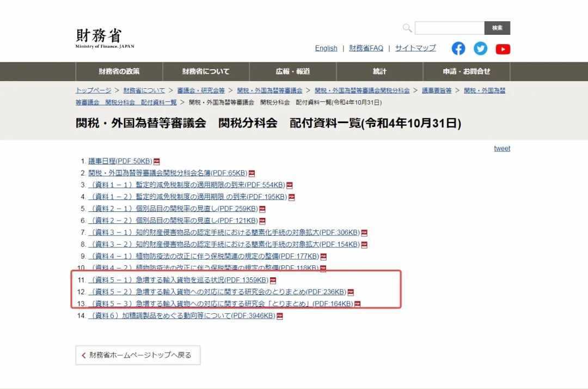Viewport: 588px width, 389px height.
Task: Click PDF icon next to 資料5-1 (1359KB)
Action: coord(273,280)
